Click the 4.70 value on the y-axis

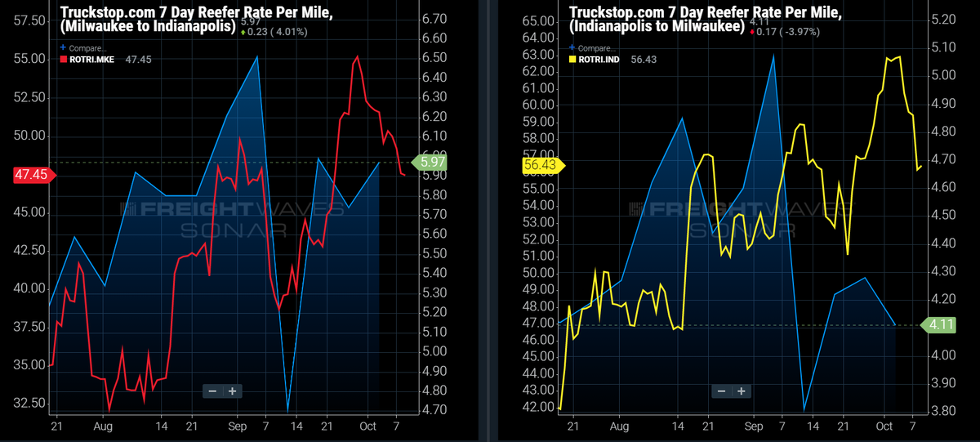(x=434, y=409)
